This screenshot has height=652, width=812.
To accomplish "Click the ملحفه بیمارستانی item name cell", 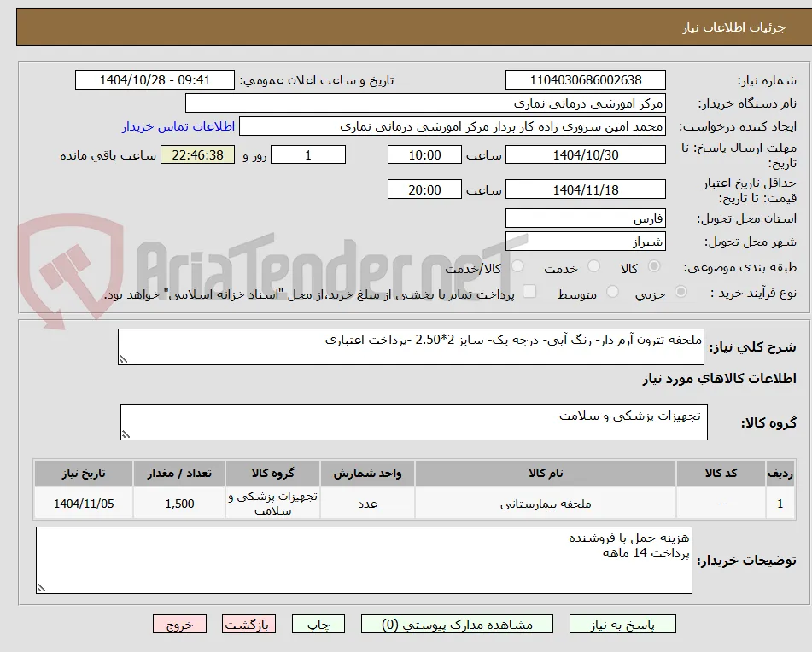I will [x=546, y=503].
